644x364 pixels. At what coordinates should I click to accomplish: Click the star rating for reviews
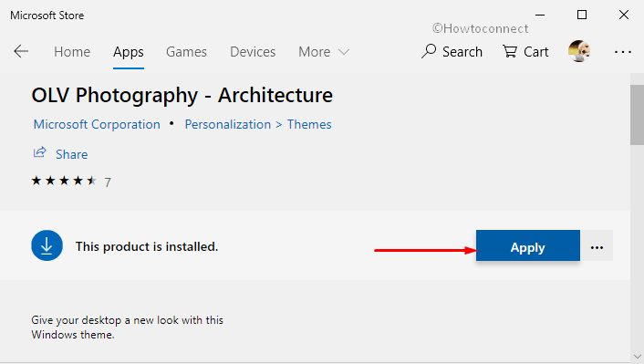click(64, 181)
